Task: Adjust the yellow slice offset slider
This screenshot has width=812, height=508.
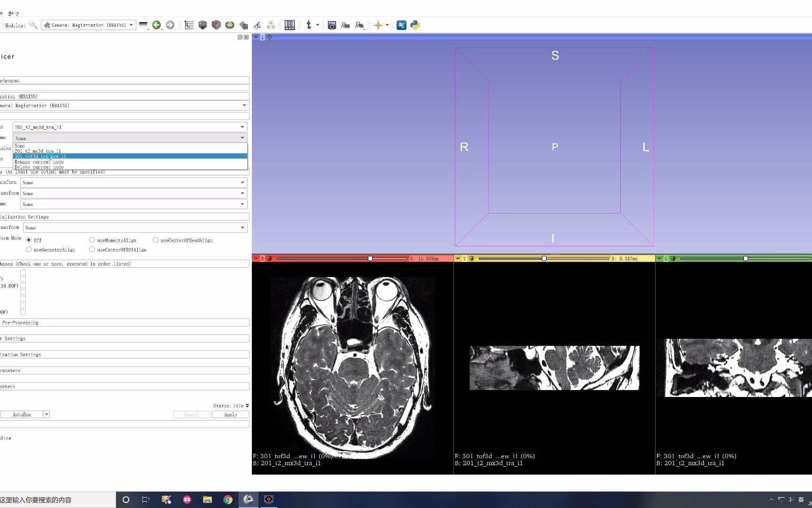Action: tap(544, 258)
